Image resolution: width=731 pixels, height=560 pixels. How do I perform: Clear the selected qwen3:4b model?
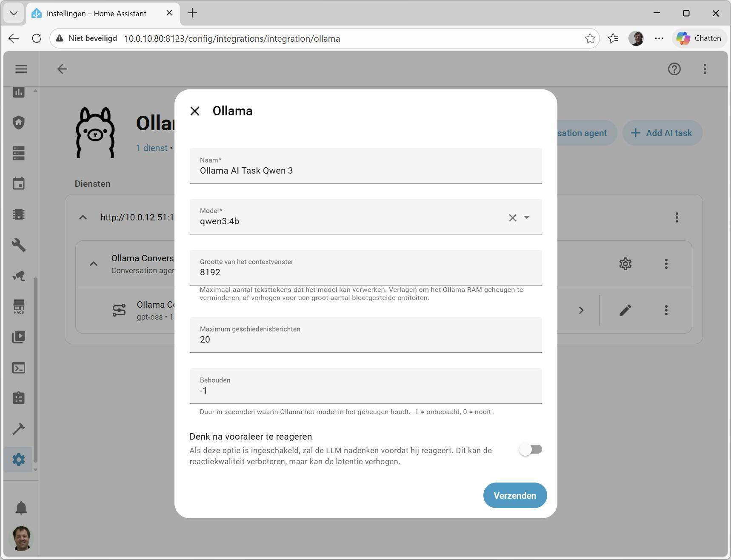point(513,218)
